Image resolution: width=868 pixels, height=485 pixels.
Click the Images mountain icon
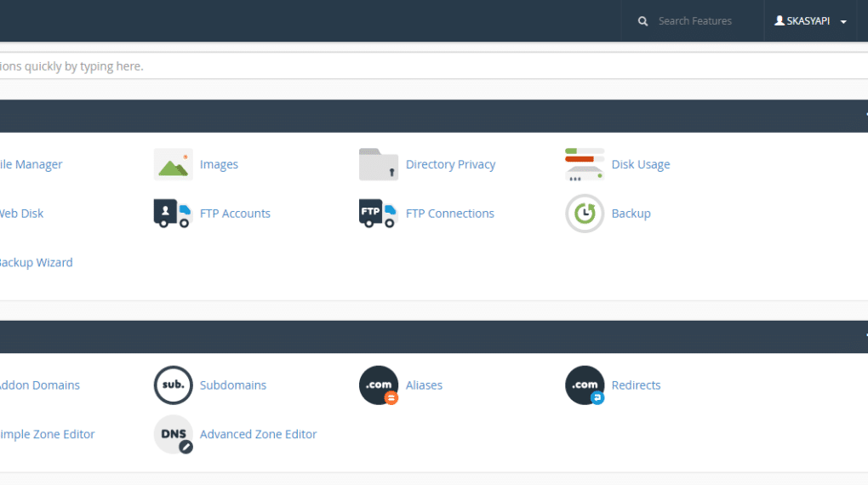[x=173, y=164]
